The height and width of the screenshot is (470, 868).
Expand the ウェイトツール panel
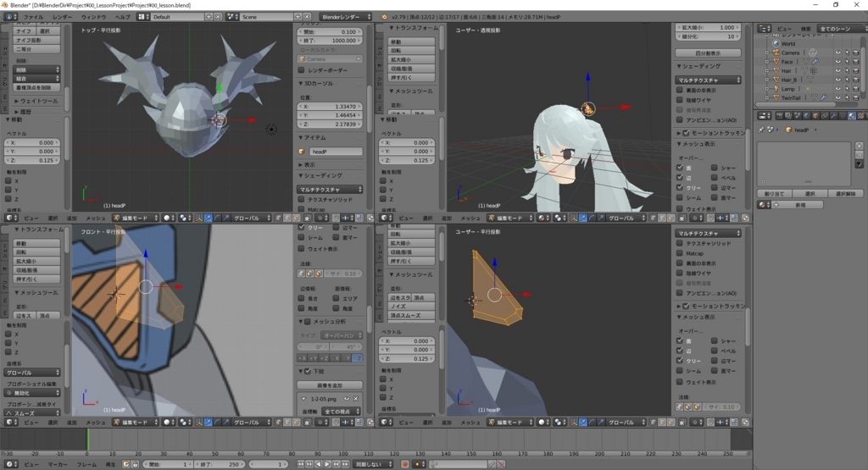click(36, 101)
